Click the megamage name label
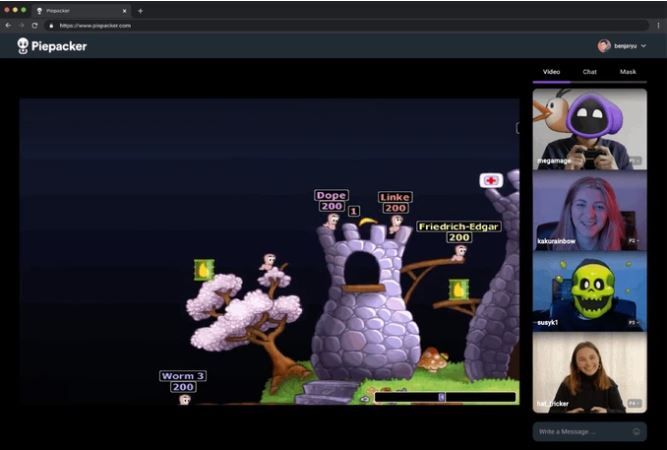Screen dimensions: 667x450 [554, 161]
